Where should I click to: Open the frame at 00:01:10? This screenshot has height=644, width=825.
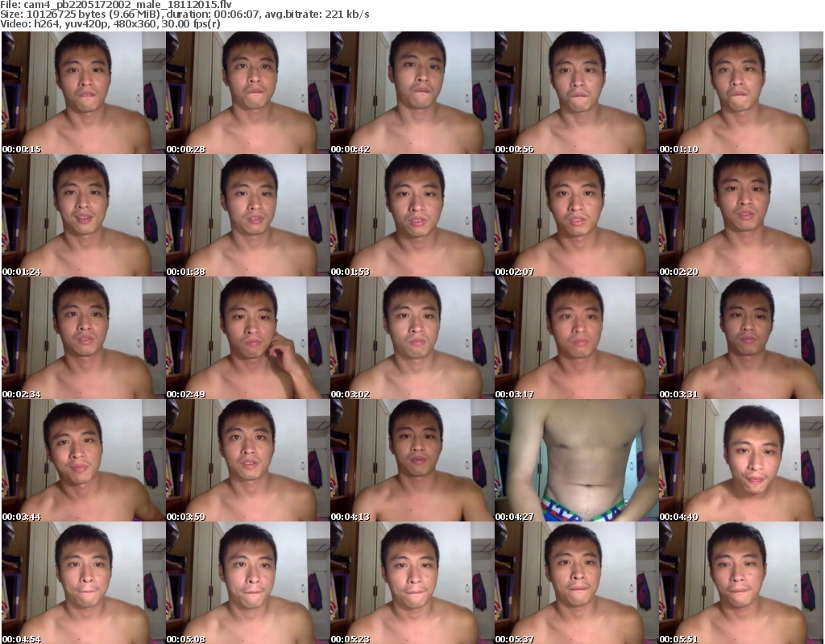(x=741, y=92)
